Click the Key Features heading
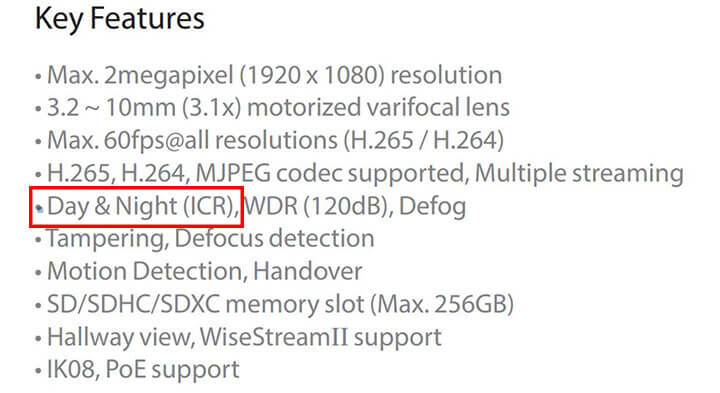Screen dimensions: 720x393 coord(119,19)
